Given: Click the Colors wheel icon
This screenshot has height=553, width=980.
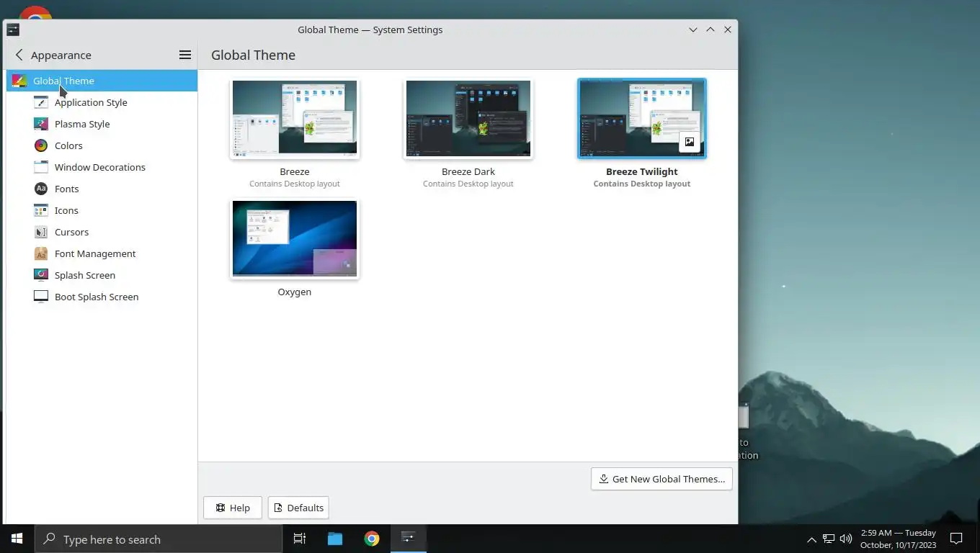Looking at the screenshot, I should [41, 145].
